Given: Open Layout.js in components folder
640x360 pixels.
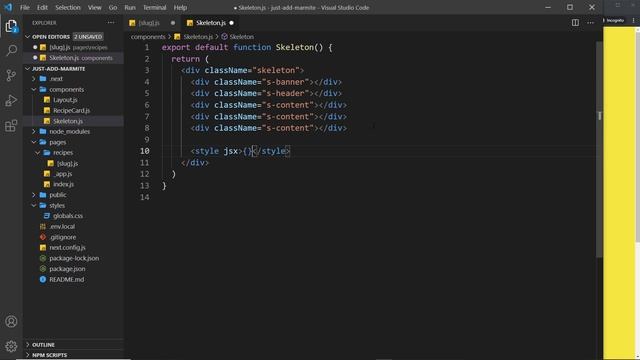Looking at the screenshot, I should (65, 100).
